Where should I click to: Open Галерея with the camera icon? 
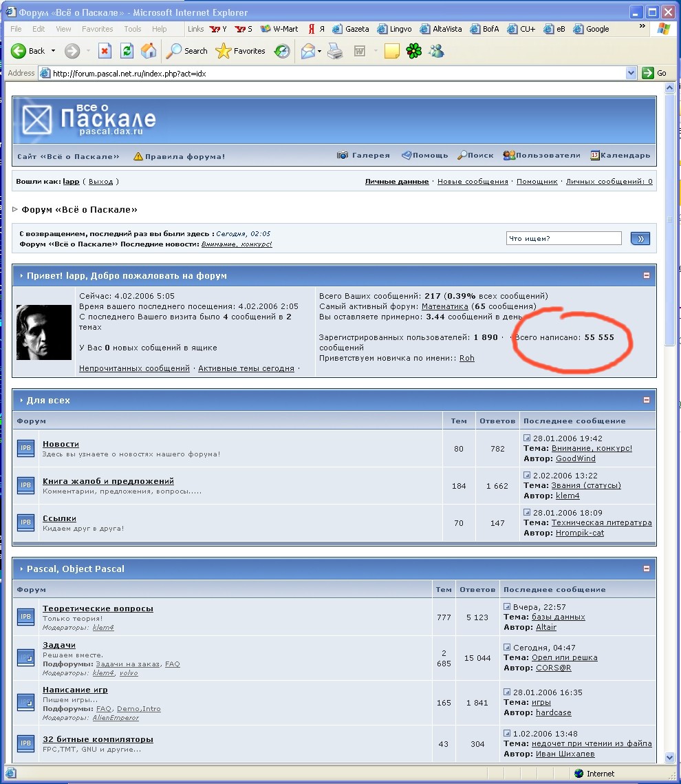point(363,156)
